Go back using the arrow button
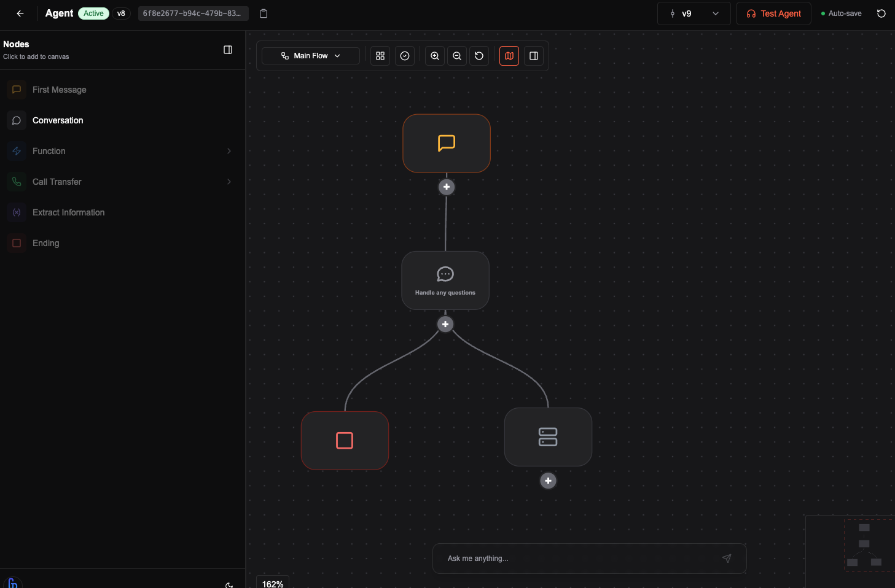Screen dimensions: 895x588 (x=20, y=13)
